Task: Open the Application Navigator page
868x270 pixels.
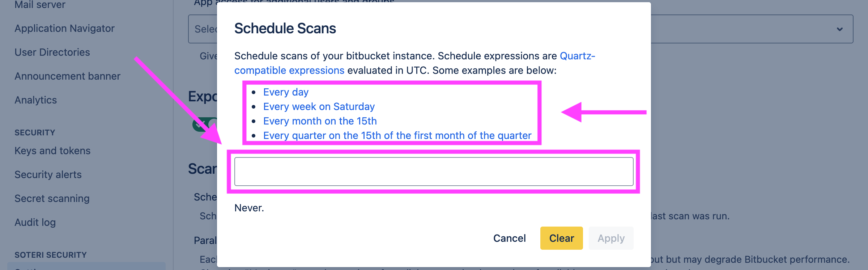Action: [x=64, y=28]
